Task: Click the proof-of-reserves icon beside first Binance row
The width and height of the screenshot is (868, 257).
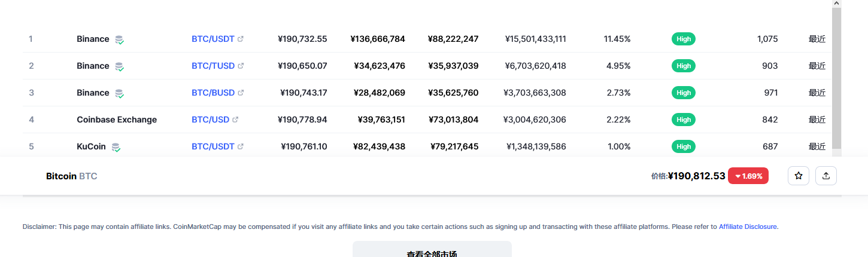Action: click(x=120, y=39)
